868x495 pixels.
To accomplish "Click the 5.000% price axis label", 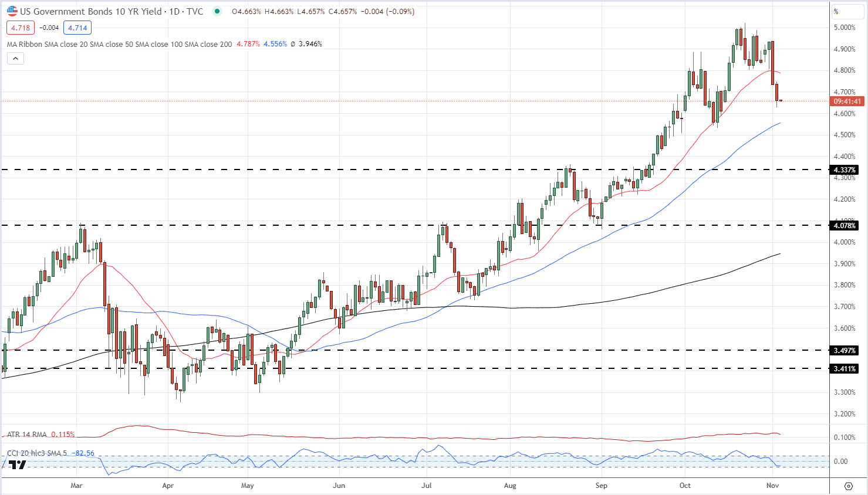I will click(845, 28).
